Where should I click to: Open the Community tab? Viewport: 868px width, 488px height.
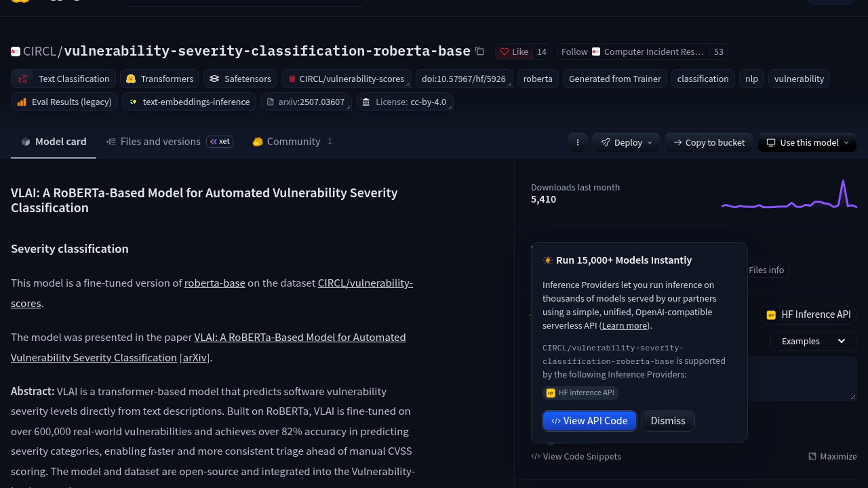(x=292, y=142)
